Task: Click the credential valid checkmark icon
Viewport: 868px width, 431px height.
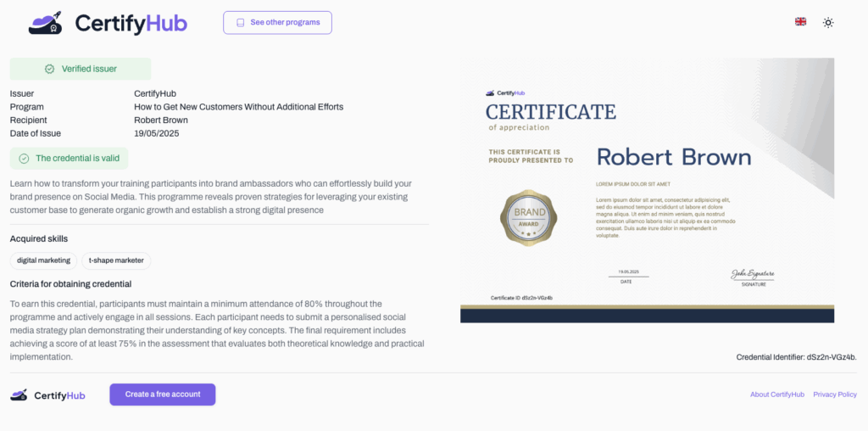Action: (24, 159)
